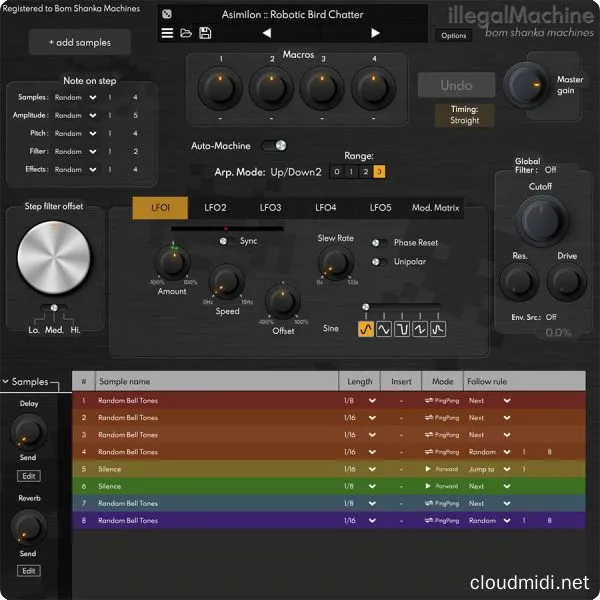Collapse the Samples section chevron
This screenshot has height=600, width=600.
(6, 382)
